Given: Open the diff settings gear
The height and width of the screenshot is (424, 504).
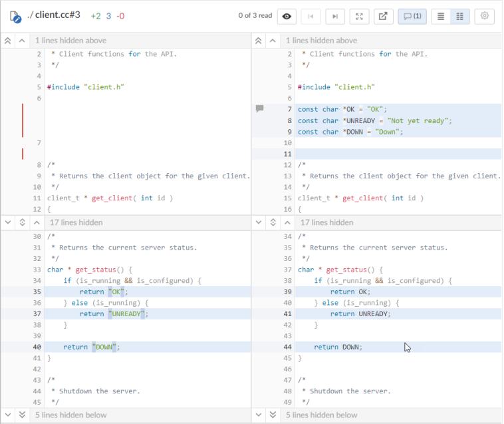Looking at the screenshot, I should pyautogui.click(x=485, y=16).
